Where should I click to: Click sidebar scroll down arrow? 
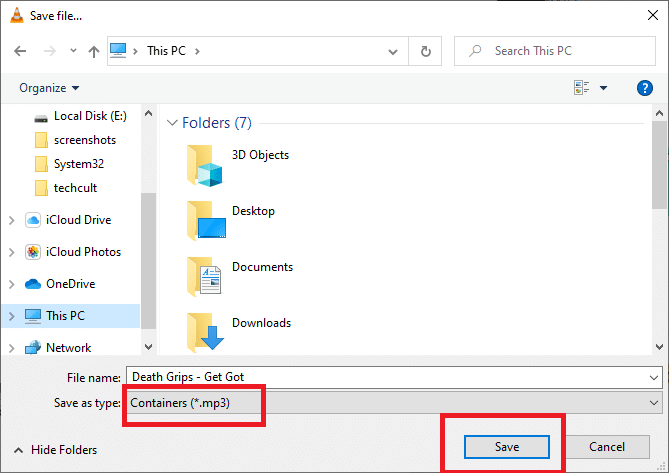tap(148, 347)
